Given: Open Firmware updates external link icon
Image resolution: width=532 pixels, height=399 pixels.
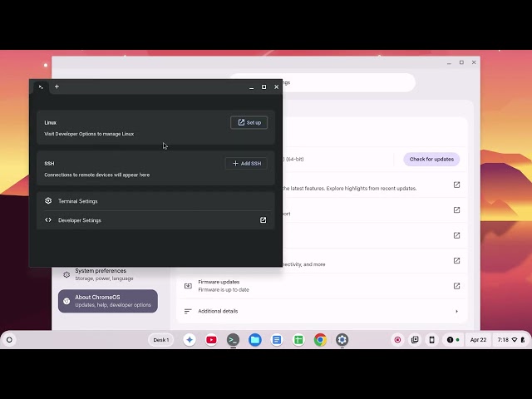Looking at the screenshot, I should click(456, 286).
